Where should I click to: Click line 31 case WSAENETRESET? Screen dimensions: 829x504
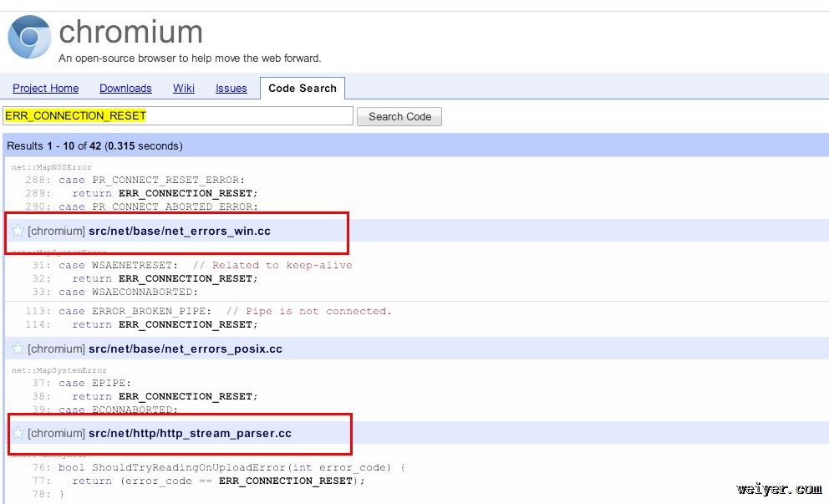click(x=192, y=265)
